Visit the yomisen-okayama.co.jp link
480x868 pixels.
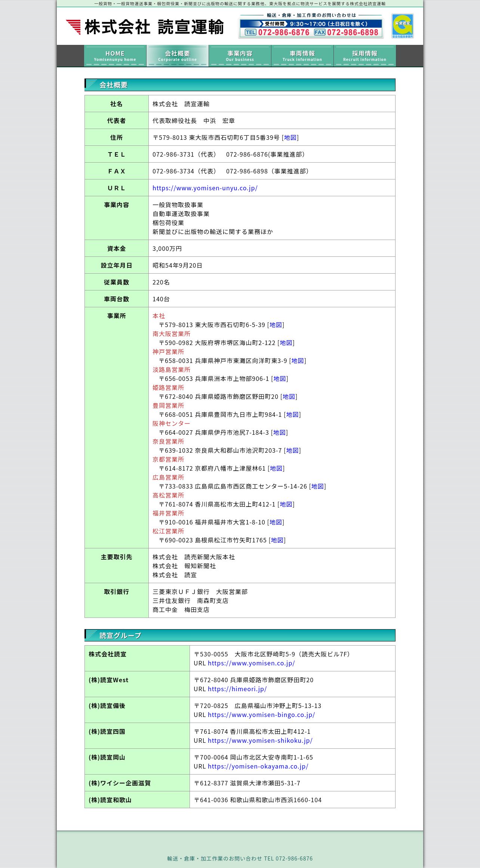point(258,766)
